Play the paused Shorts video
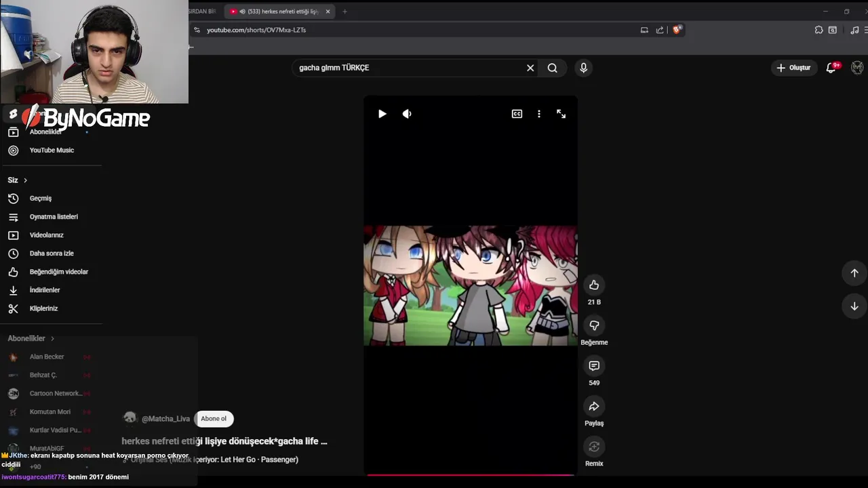868x488 pixels. point(382,114)
